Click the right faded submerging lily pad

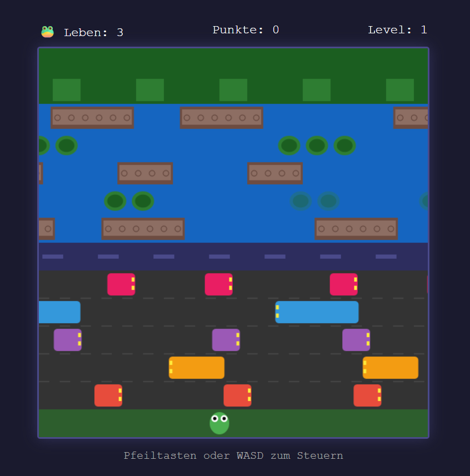pos(328,201)
